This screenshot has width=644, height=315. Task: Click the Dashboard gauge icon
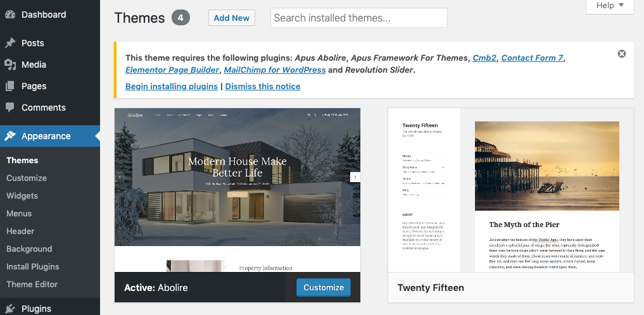10,15
